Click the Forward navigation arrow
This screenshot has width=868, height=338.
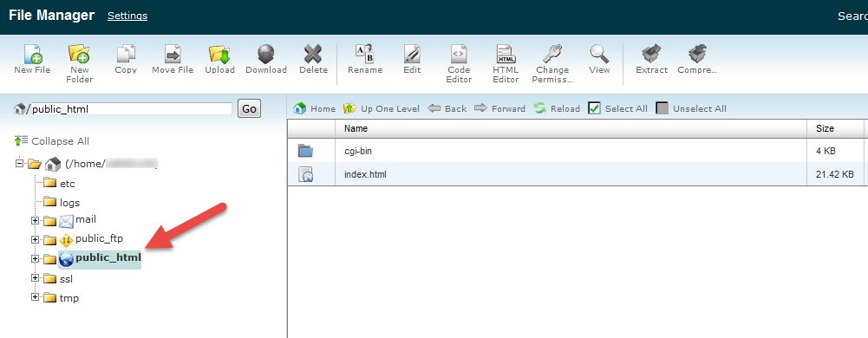click(x=499, y=108)
